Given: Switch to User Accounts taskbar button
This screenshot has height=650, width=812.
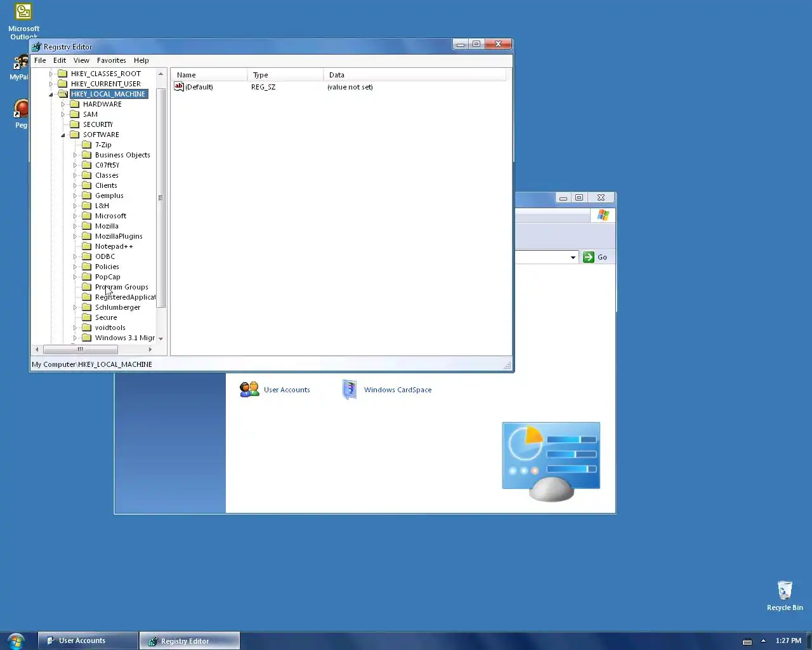Looking at the screenshot, I should 88,640.
